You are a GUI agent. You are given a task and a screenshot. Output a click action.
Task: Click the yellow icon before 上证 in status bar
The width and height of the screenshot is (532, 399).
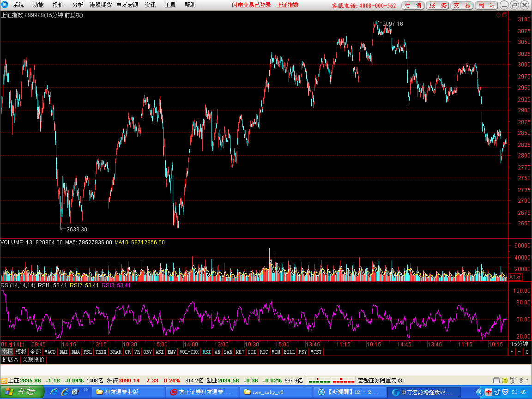pos(4,381)
